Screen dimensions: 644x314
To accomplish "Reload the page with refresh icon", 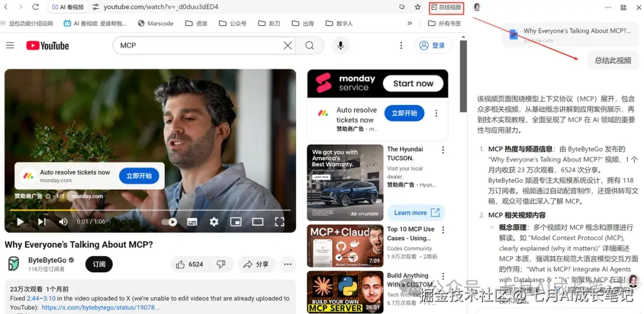I will (35, 7).
